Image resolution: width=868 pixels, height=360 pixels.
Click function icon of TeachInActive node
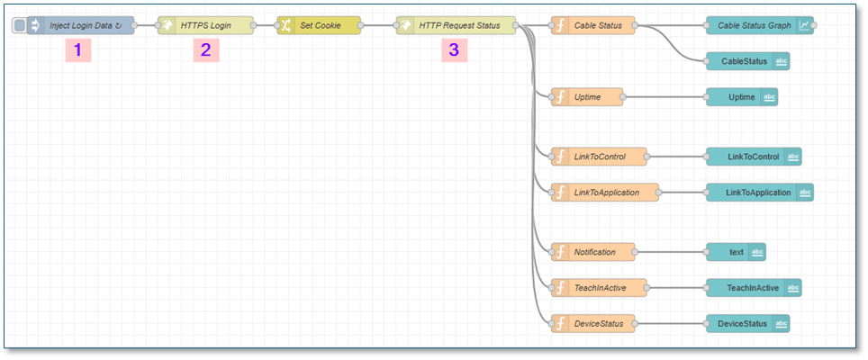[x=560, y=288]
